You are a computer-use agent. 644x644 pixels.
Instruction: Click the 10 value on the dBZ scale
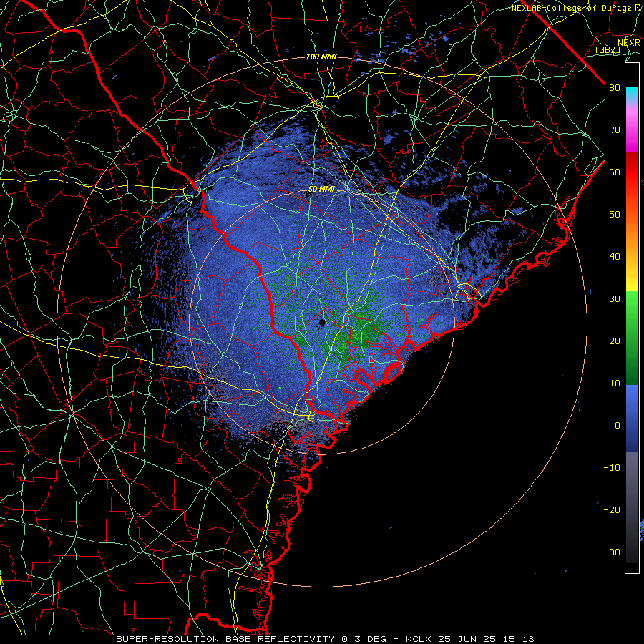tap(615, 384)
